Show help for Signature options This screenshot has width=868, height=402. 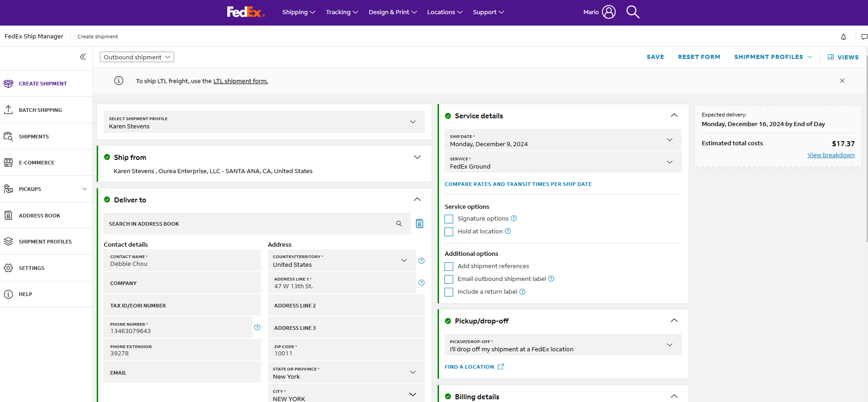pyautogui.click(x=514, y=218)
